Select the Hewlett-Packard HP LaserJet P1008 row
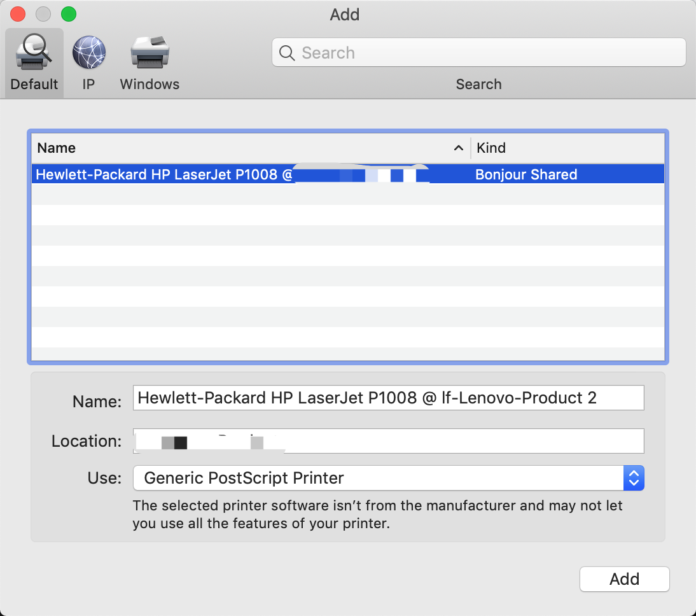696x616 pixels. pos(348,174)
